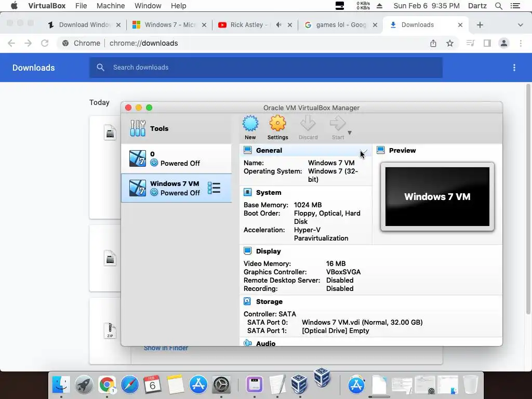Collapse the General section chevron

coord(365,151)
